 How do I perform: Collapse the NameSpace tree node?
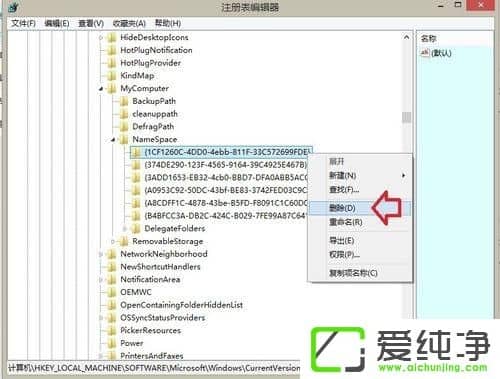click(x=113, y=140)
